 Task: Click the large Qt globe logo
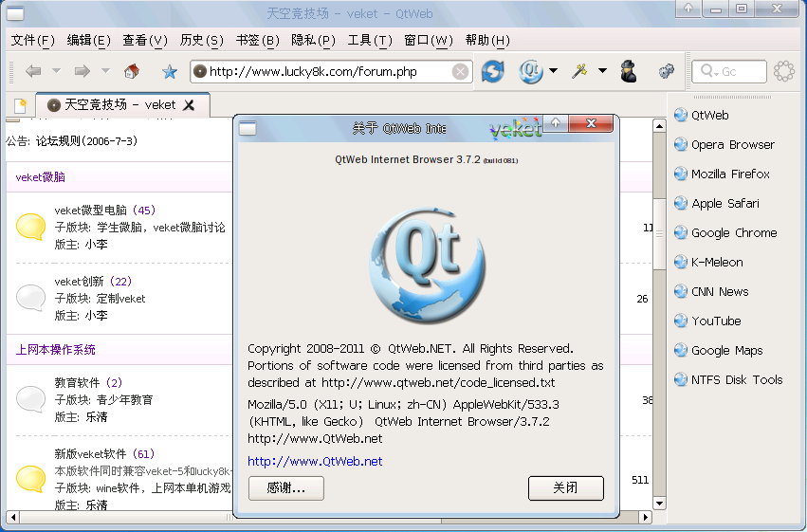pyautogui.click(x=427, y=265)
